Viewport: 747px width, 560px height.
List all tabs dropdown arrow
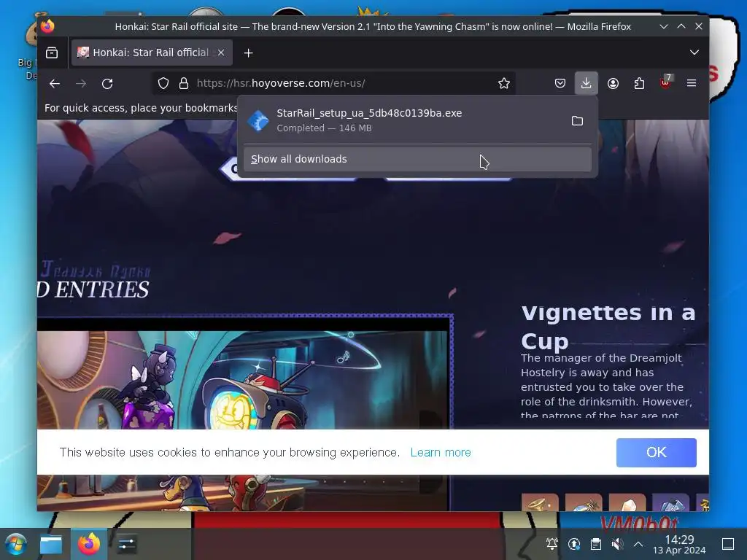pos(694,52)
